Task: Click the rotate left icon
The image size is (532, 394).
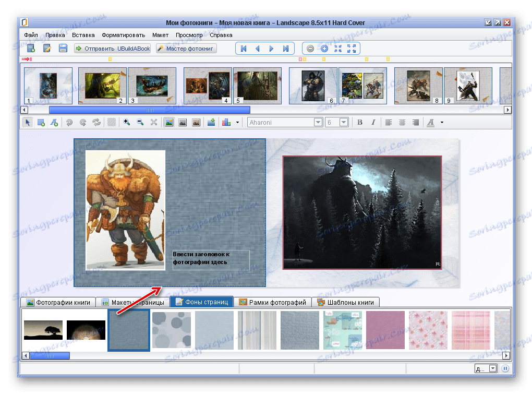Action: tap(69, 122)
